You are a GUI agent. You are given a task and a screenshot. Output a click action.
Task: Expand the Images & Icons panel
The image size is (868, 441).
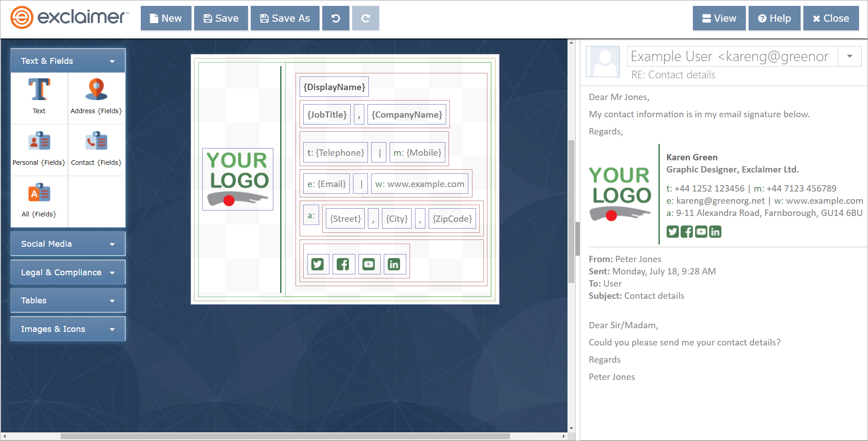(68, 329)
